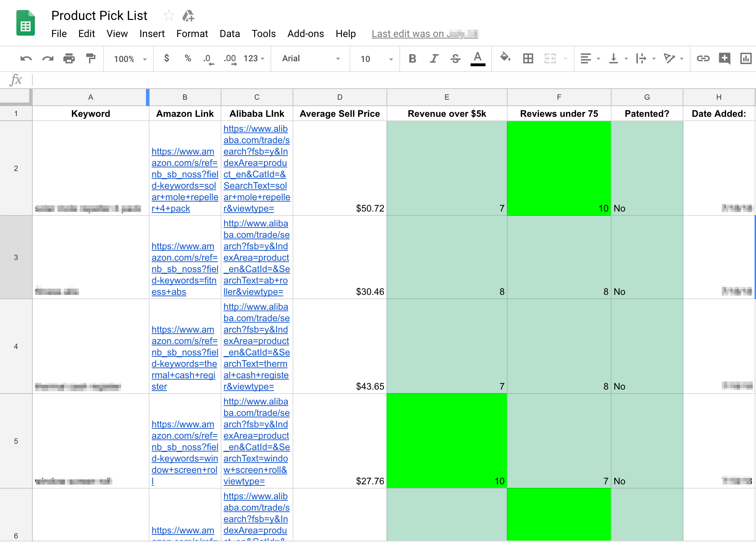Click the Undo arrow icon
The height and width of the screenshot is (542, 756).
[26, 59]
